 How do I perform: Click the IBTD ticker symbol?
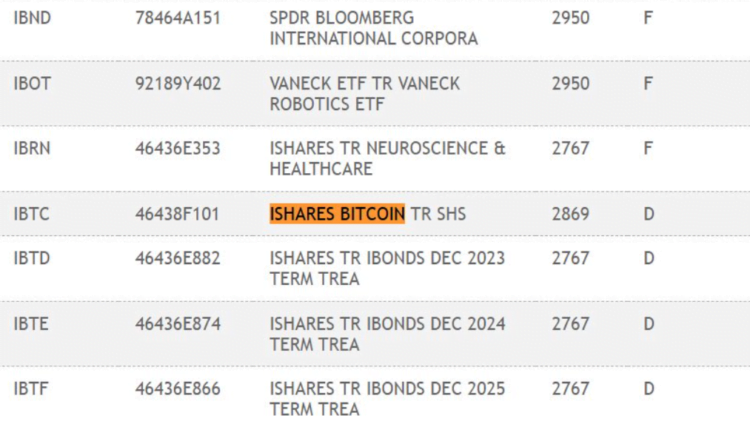(x=32, y=258)
